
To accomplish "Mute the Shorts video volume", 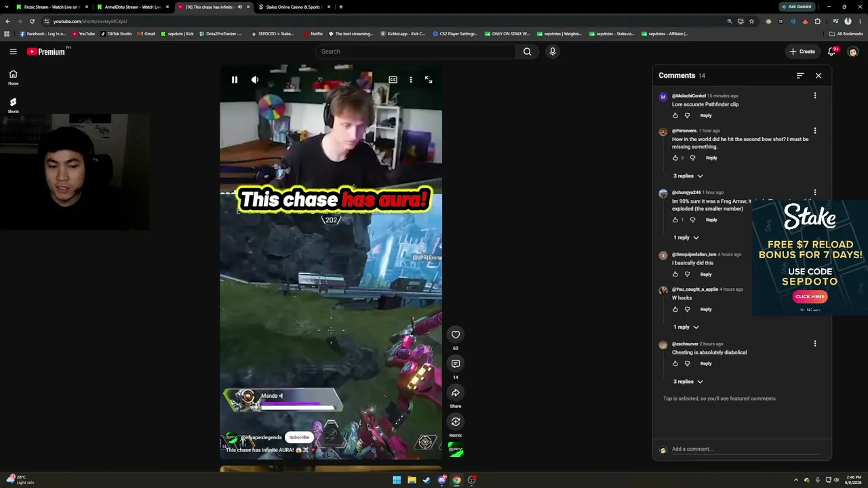I will point(255,80).
